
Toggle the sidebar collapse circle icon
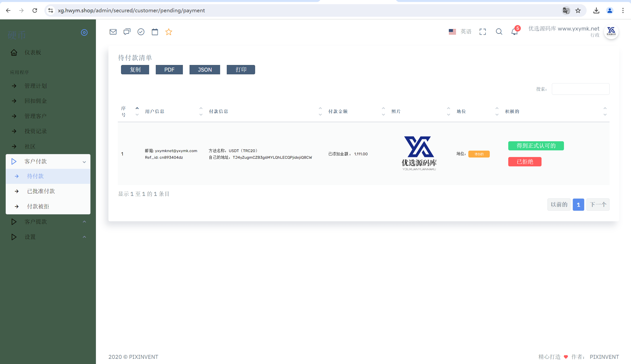click(x=84, y=32)
